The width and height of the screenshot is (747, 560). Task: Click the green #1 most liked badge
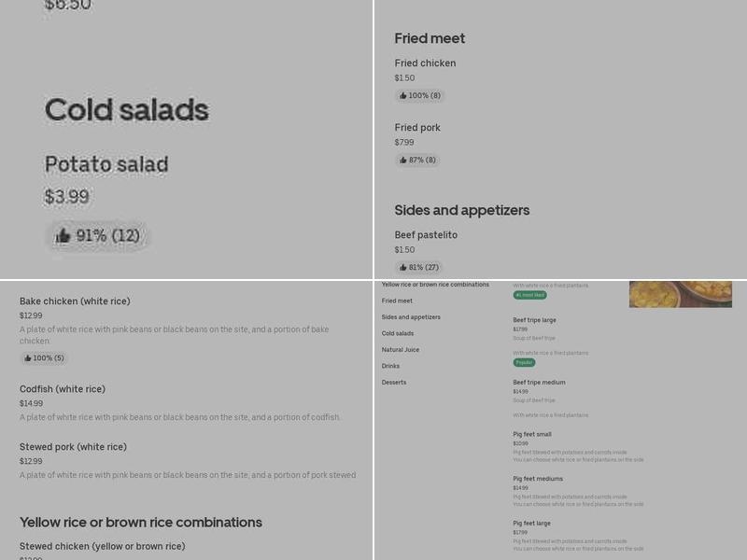click(529, 295)
